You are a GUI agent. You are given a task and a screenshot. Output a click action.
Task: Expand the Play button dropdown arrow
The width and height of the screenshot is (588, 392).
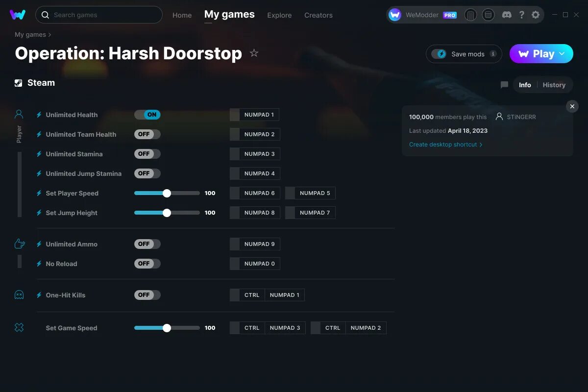click(562, 53)
